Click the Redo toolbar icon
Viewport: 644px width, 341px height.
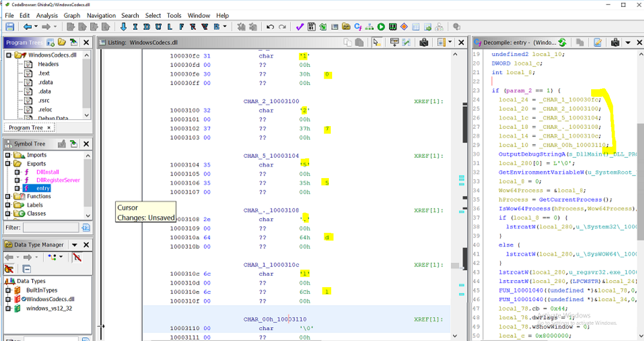tap(282, 27)
